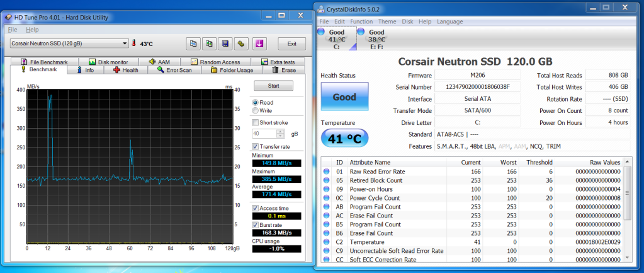Click the Exit button in HD Tune
Image resolution: width=644 pixels, height=273 pixels.
291,44
